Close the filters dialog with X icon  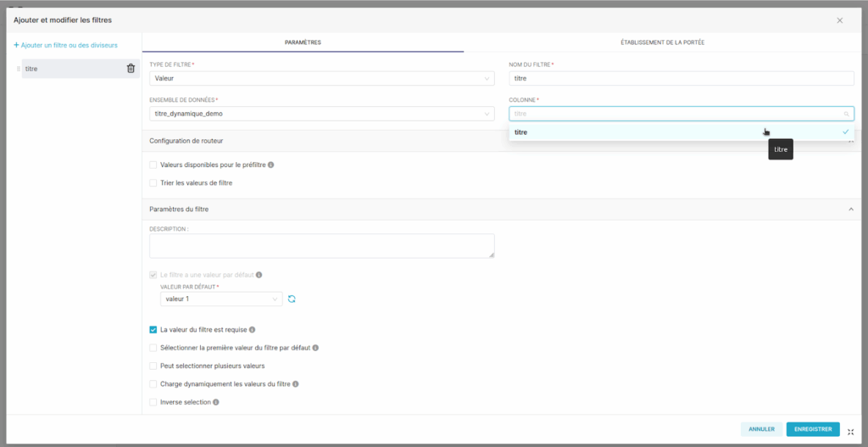840,20
